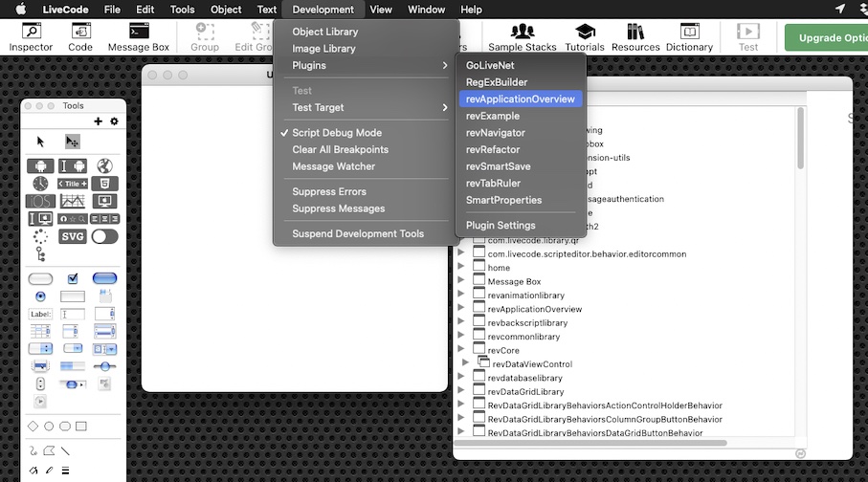The height and width of the screenshot is (482, 868).
Task: Expand the Message Box stack entry
Action: pos(460,282)
